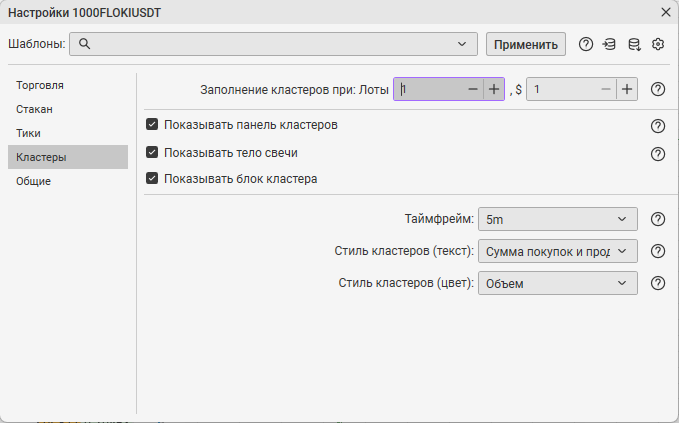Click help icon for Показывать панель кластеров

click(658, 126)
